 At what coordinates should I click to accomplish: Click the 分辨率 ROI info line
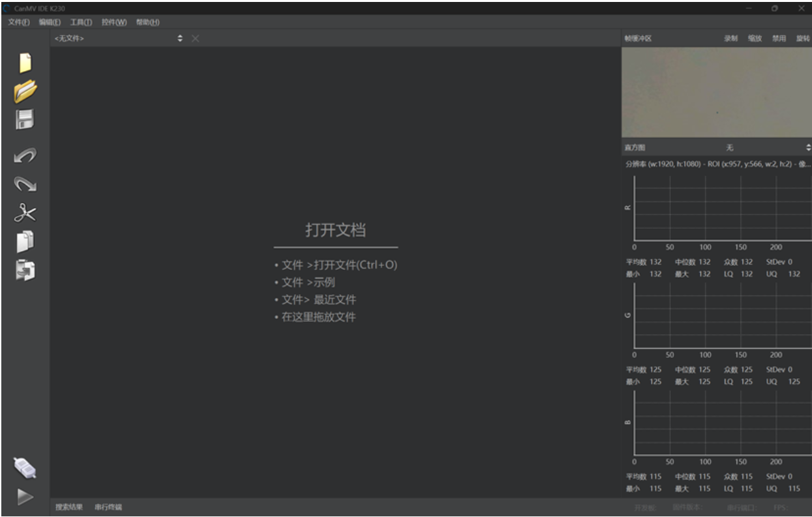pos(717,163)
